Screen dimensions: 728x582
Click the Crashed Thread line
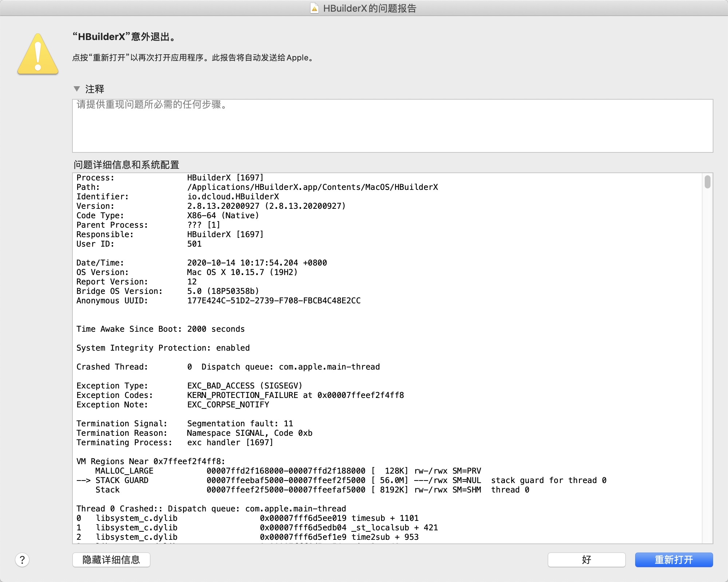tap(228, 367)
